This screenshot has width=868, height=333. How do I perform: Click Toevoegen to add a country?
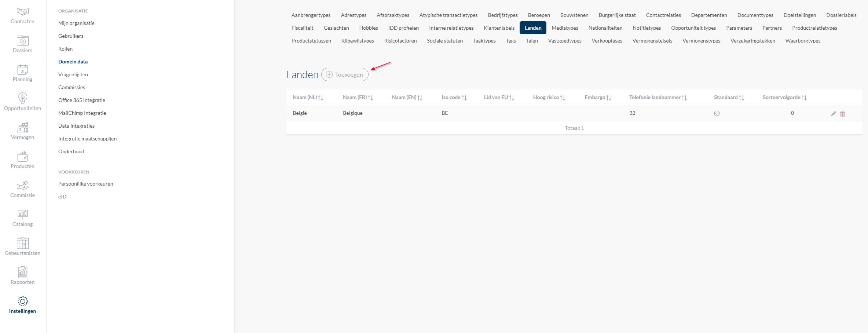[x=345, y=74]
